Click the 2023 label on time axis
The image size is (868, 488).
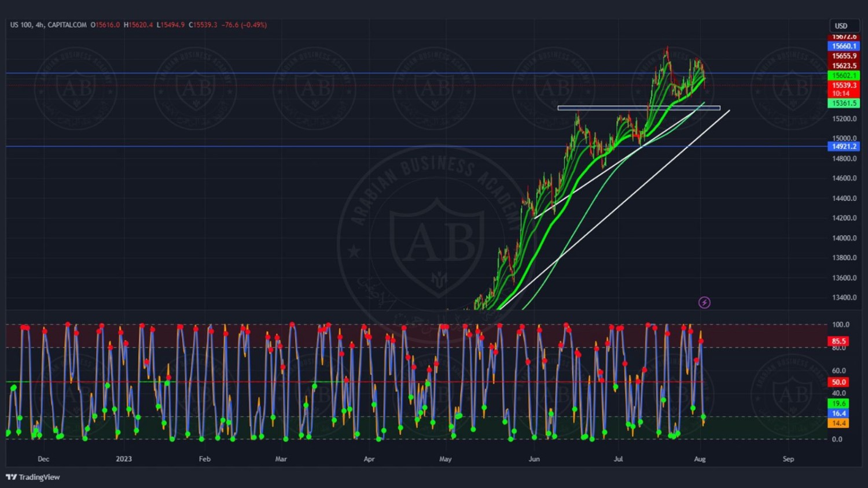tap(124, 459)
